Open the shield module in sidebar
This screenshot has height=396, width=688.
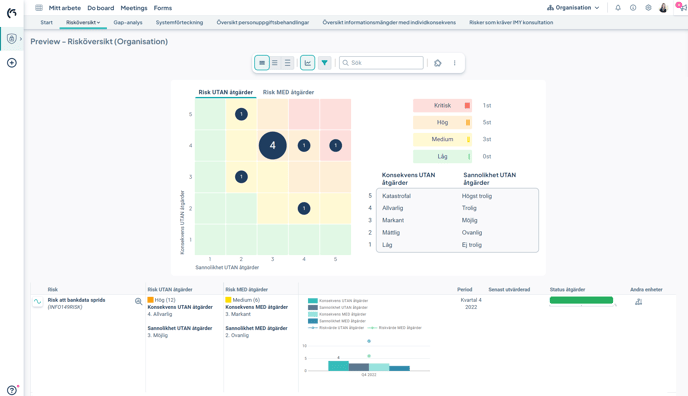[x=12, y=39]
